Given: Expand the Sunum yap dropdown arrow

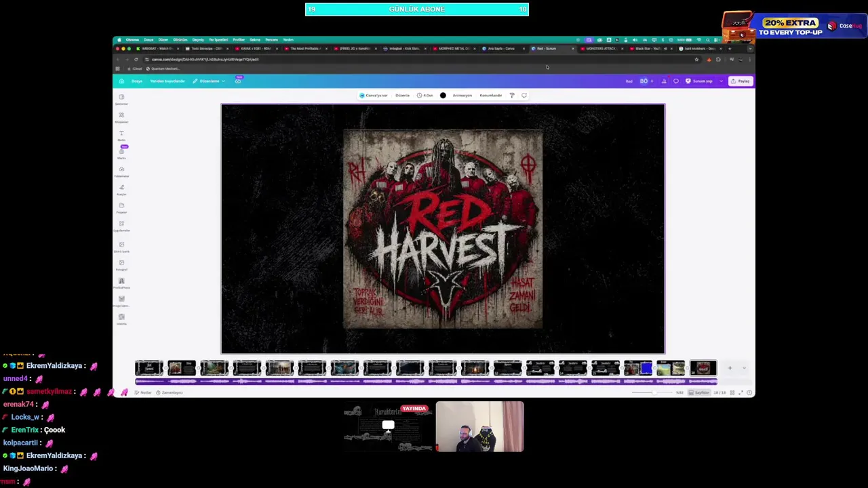Looking at the screenshot, I should point(721,81).
